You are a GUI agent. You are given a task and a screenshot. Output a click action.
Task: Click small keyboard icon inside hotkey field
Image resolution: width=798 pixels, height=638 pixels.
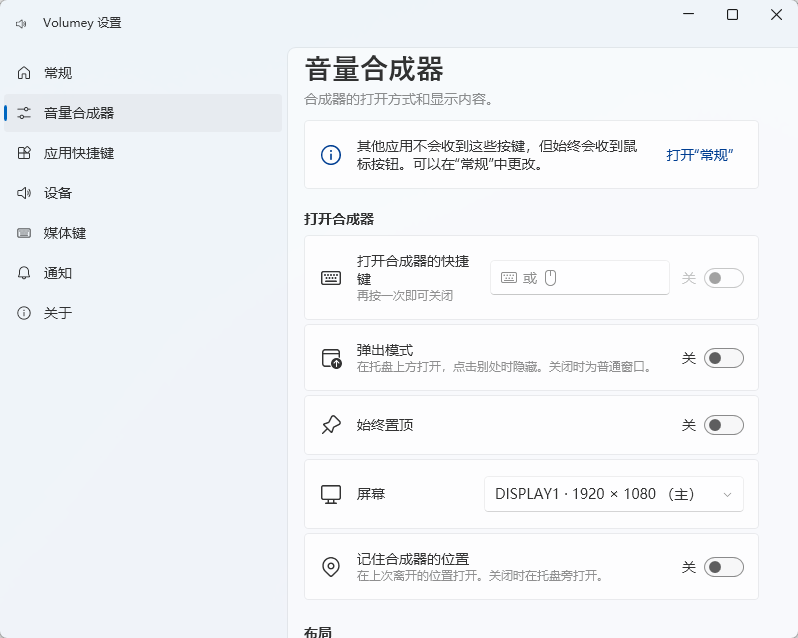(509, 277)
